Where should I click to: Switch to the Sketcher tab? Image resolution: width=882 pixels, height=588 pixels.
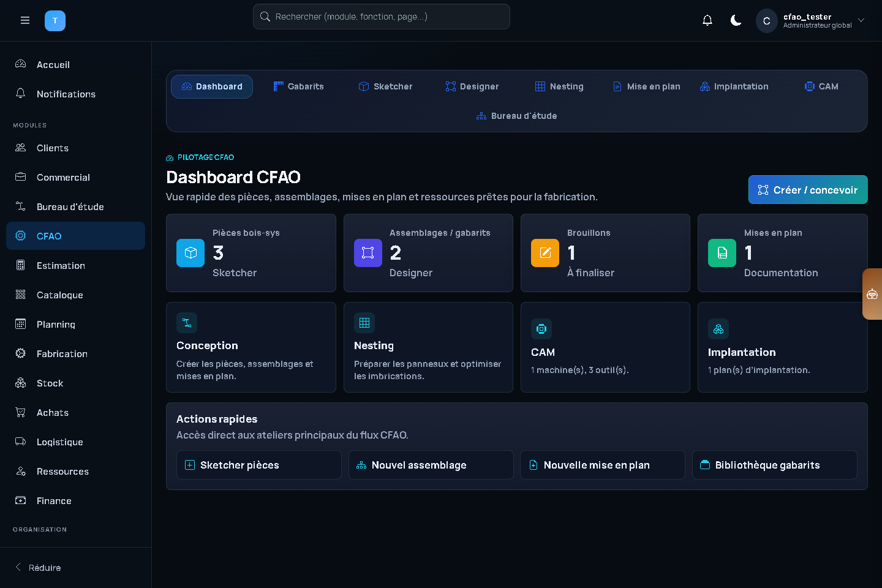point(386,86)
